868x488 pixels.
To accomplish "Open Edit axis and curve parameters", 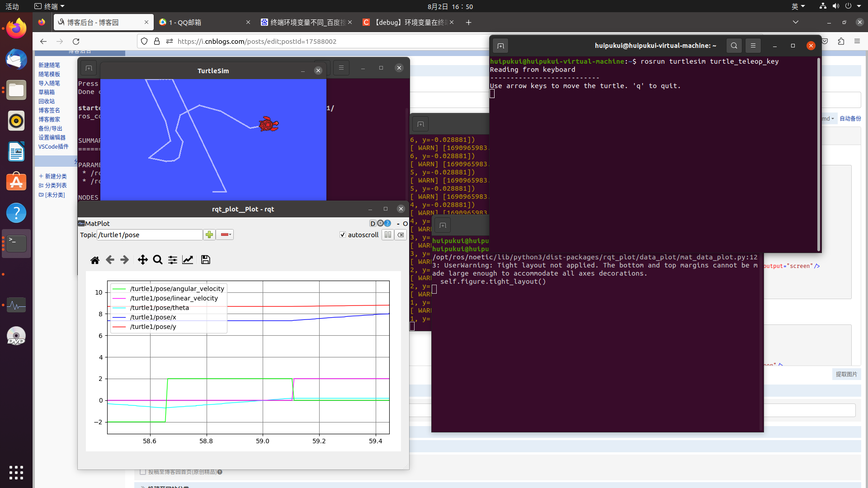I will (188, 260).
